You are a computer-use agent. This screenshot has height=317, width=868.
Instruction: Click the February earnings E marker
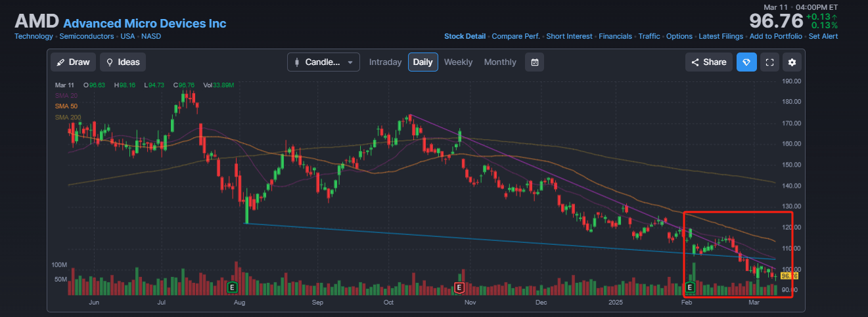[x=690, y=287]
